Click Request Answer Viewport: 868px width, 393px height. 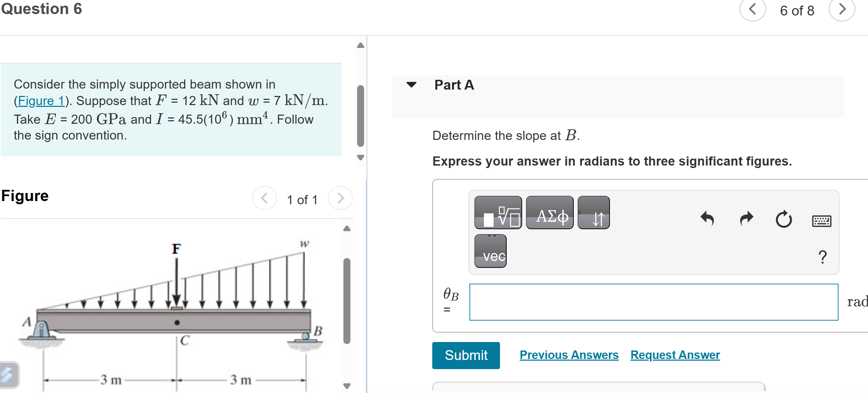tap(675, 355)
